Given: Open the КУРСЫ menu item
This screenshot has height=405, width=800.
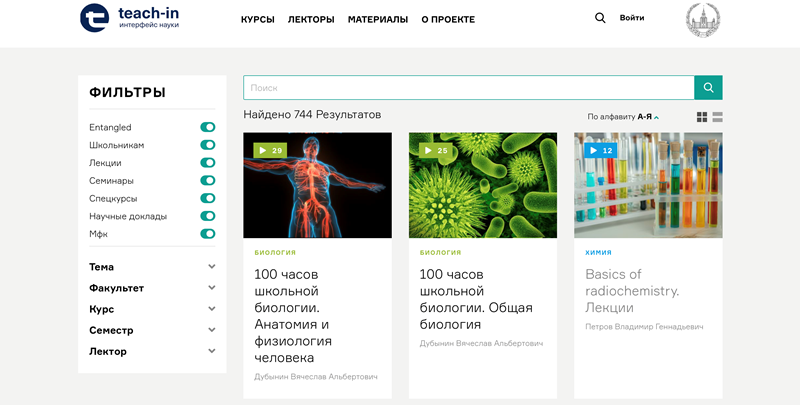Looking at the screenshot, I should point(257,19).
